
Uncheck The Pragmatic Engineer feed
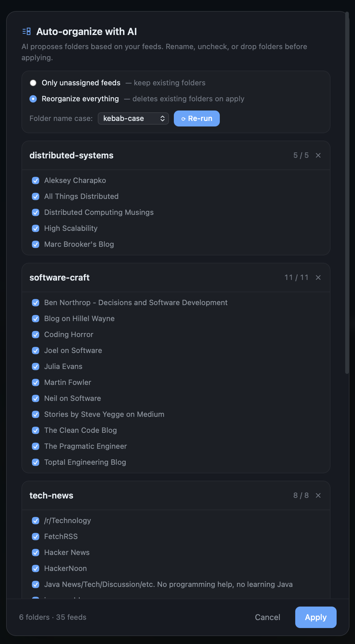click(x=36, y=446)
